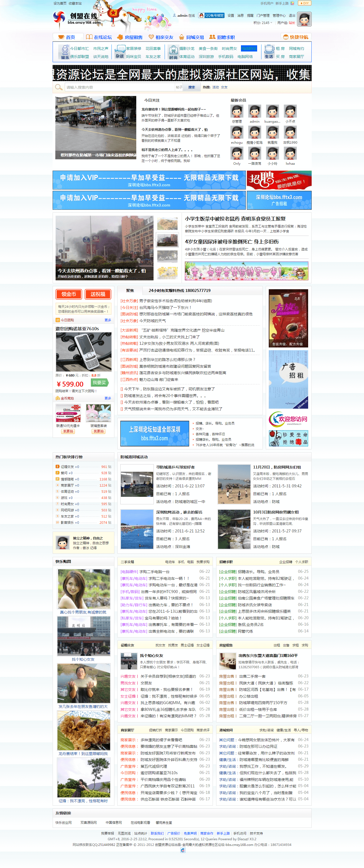Click the colorful style switch icon beside 新手上路
364x868 pixels.
(292, 3)
